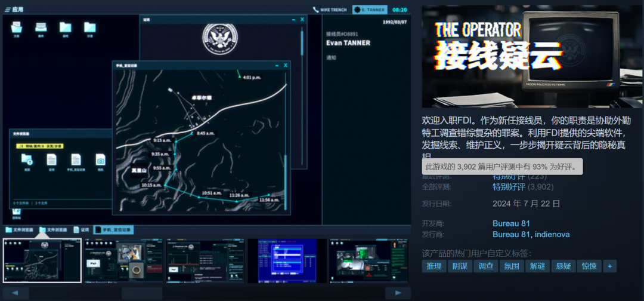
Task: Click the 阴谋 tag
Action: point(460,266)
